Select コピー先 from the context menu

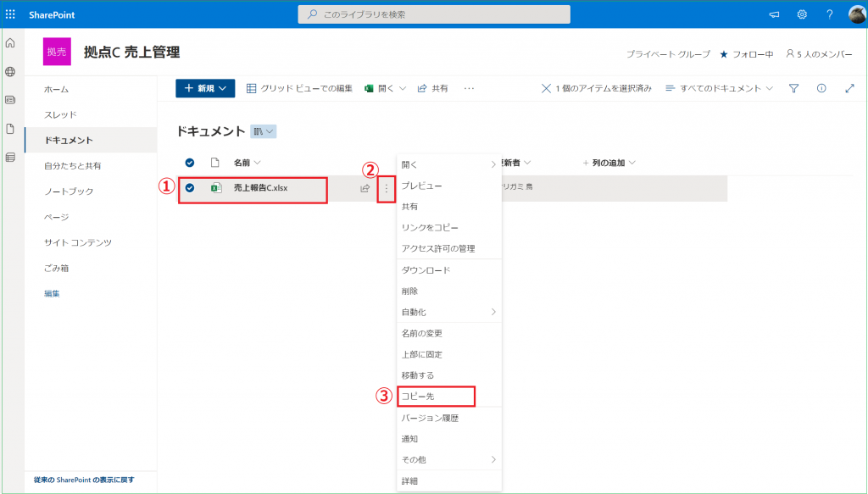tap(418, 397)
